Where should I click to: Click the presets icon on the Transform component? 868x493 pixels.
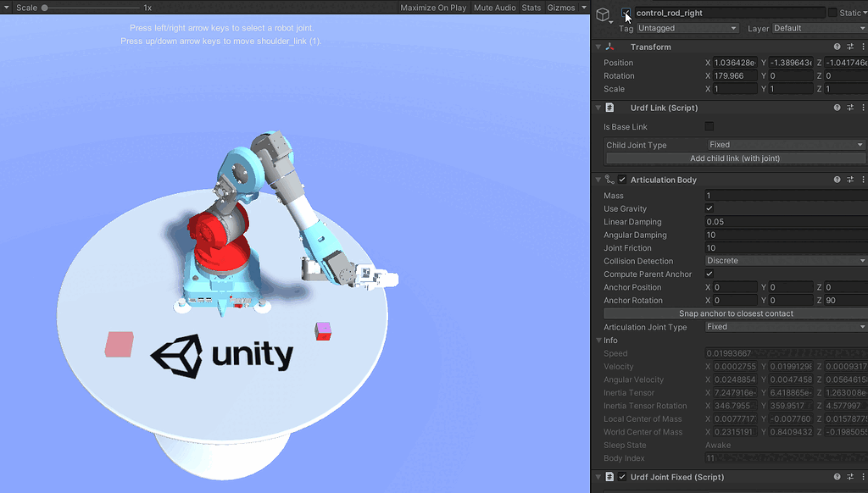850,47
